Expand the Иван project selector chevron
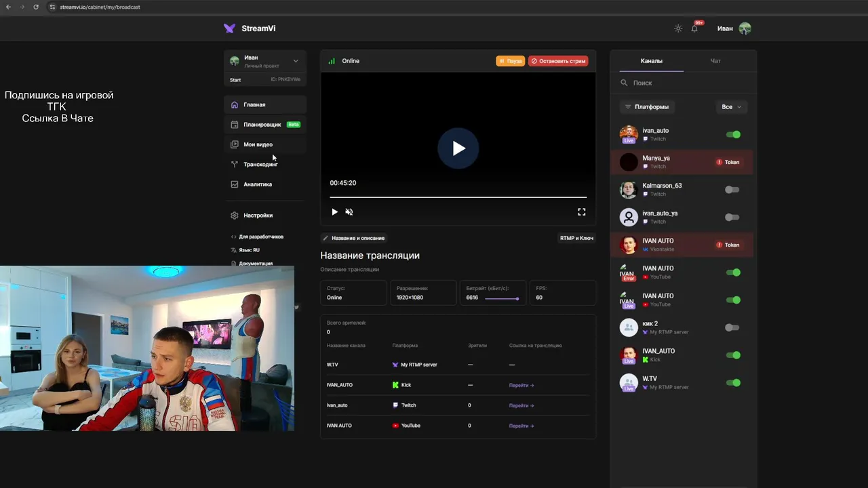Screen dimensions: 868x488 pyautogui.click(x=296, y=61)
